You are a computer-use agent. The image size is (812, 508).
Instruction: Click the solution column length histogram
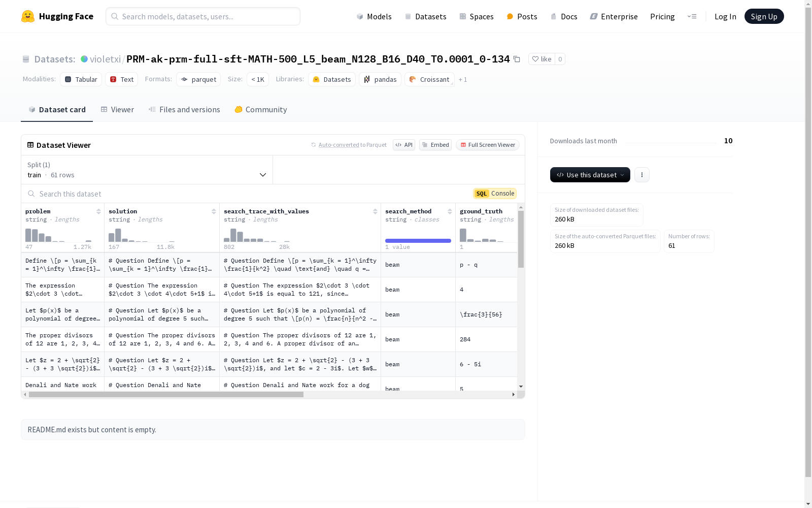[x=142, y=235]
